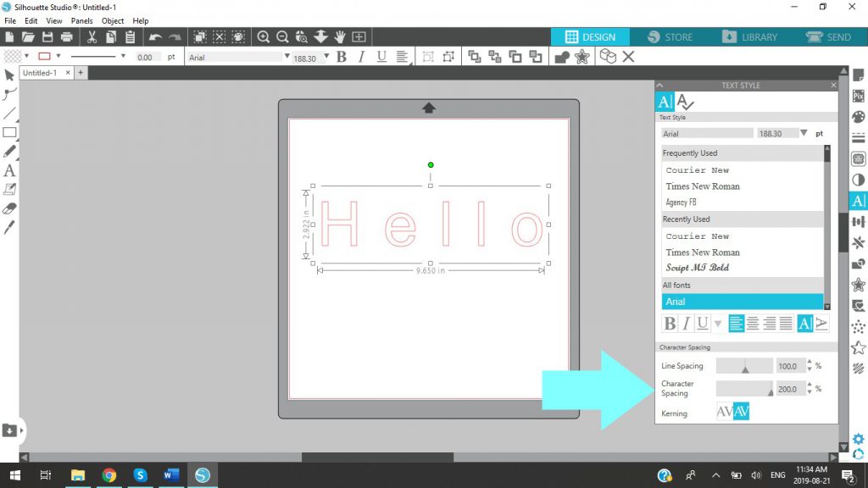The width and height of the screenshot is (868, 488).
Task: Adjust the Line Spacing slider
Action: [x=744, y=366]
